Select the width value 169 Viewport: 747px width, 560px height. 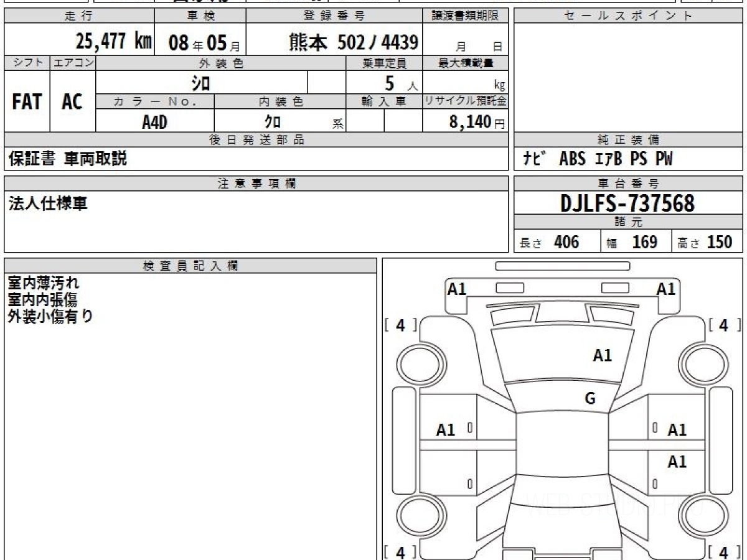click(644, 242)
